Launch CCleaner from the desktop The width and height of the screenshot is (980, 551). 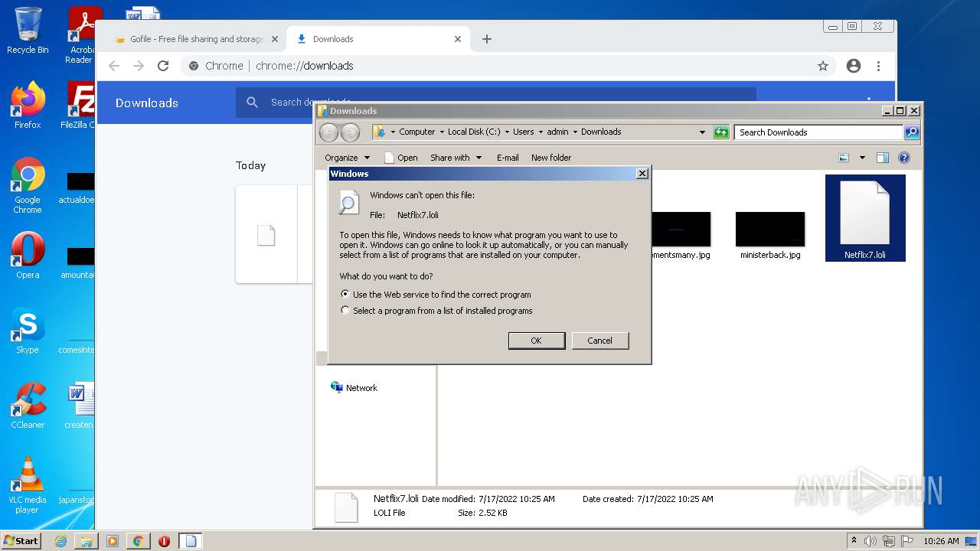(x=28, y=406)
